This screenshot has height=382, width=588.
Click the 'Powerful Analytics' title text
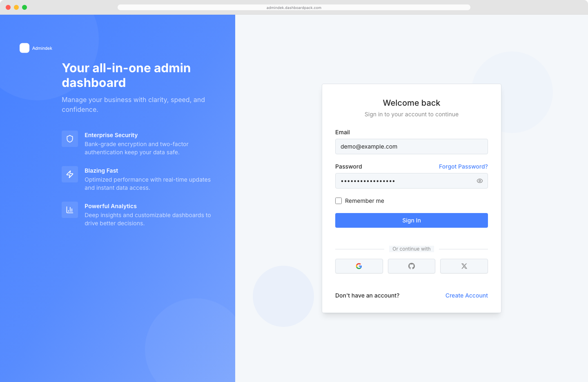[111, 206]
